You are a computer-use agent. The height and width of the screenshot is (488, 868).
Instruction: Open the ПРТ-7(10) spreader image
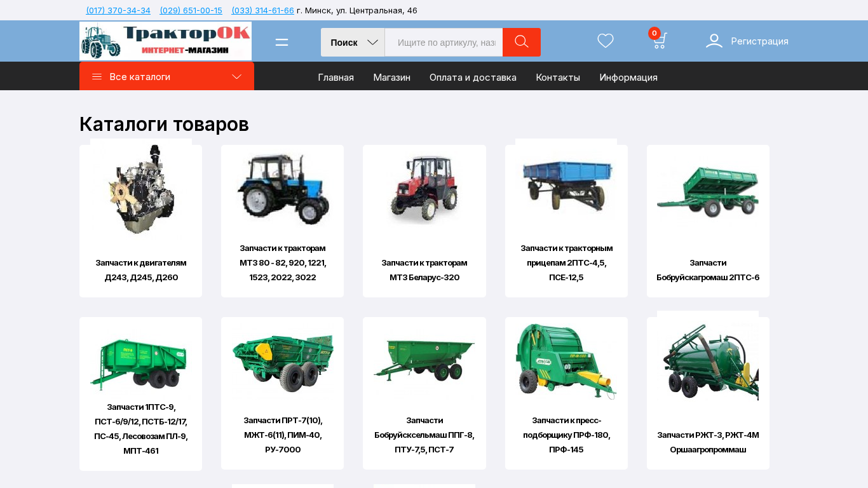click(283, 362)
